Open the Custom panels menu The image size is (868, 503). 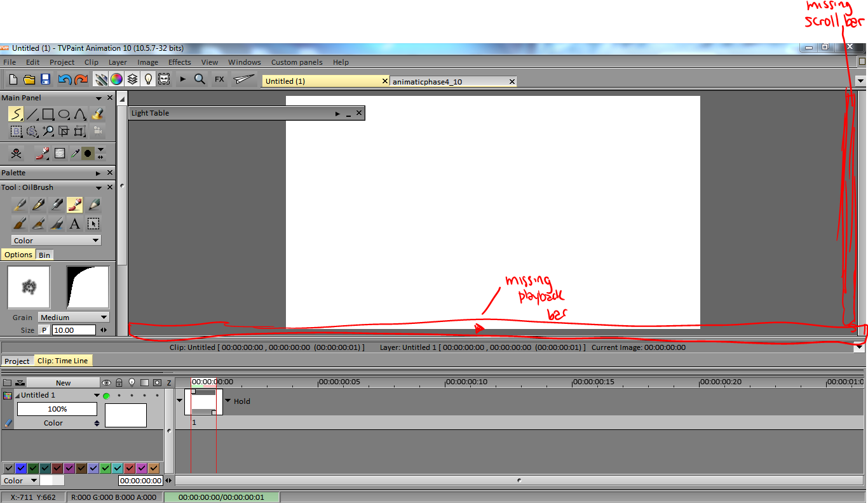click(x=297, y=62)
